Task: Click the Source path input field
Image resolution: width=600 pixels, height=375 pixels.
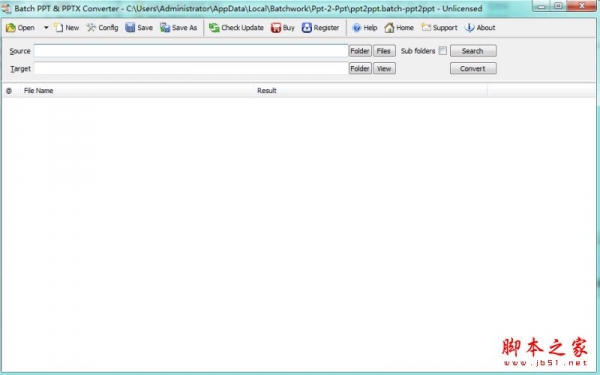Action: (x=191, y=51)
